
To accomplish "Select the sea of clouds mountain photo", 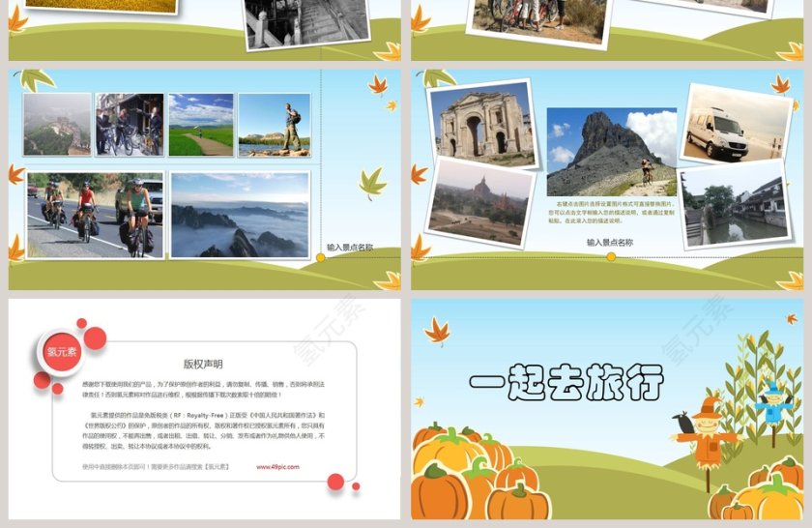I will point(240,215).
